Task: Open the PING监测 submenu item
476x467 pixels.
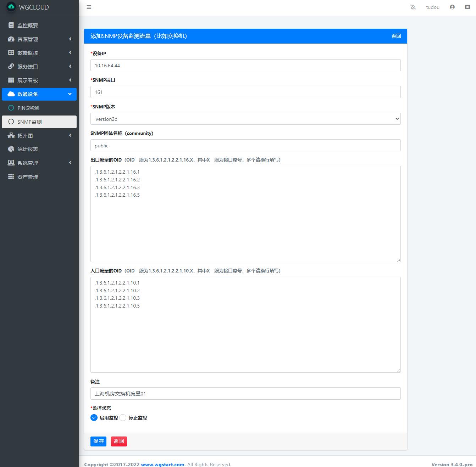Action: pos(39,108)
